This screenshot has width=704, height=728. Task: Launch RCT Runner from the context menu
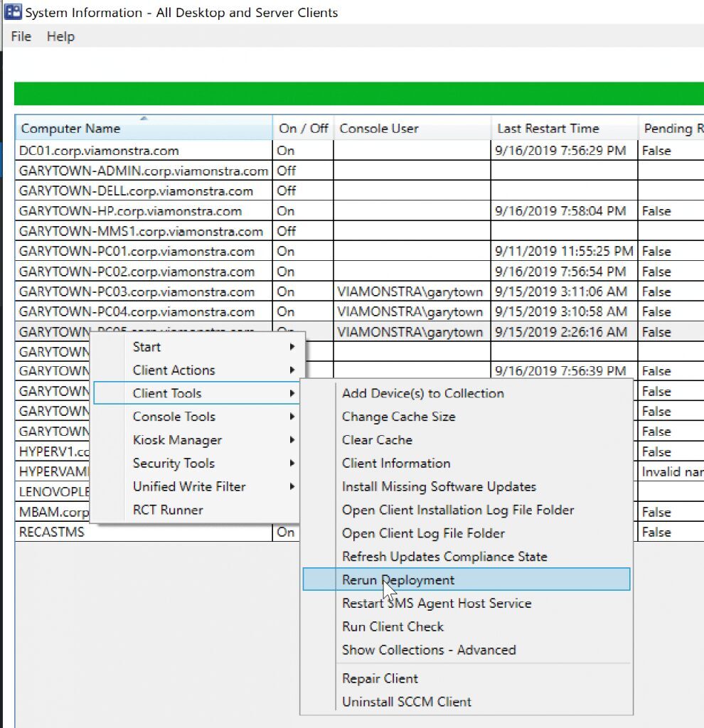coord(167,510)
